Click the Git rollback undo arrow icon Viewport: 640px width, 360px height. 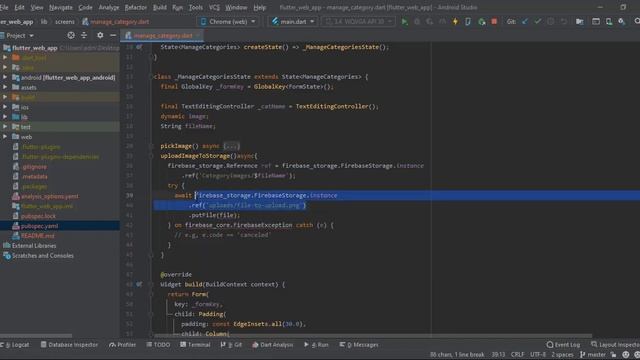(564, 22)
